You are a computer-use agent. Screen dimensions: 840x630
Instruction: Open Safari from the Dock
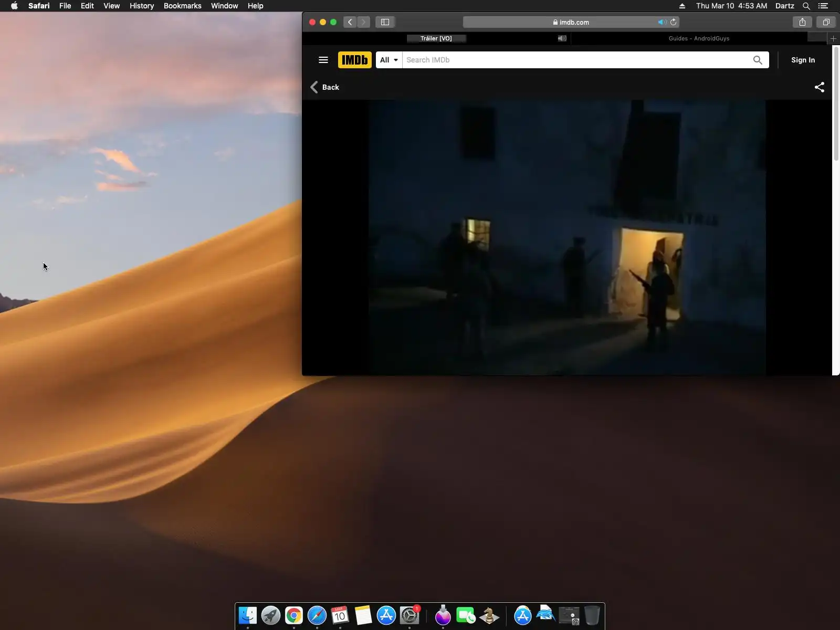(x=317, y=615)
